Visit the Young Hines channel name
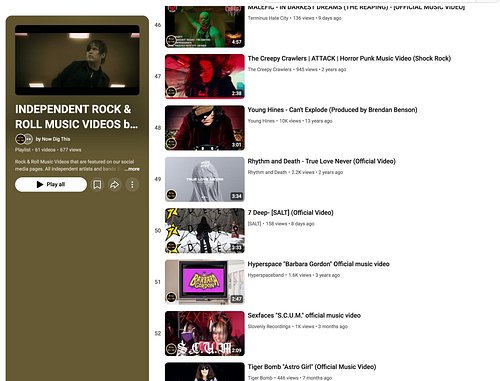The width and height of the screenshot is (500, 381). point(261,121)
